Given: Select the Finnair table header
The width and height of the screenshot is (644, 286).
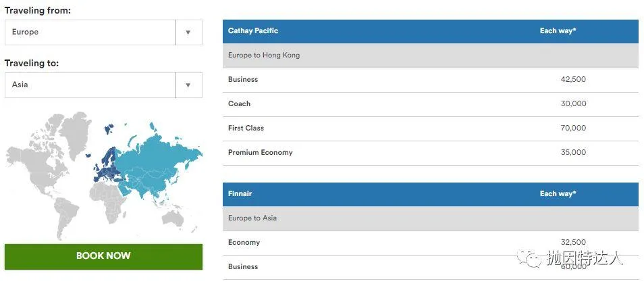Looking at the screenshot, I should click(430, 194).
